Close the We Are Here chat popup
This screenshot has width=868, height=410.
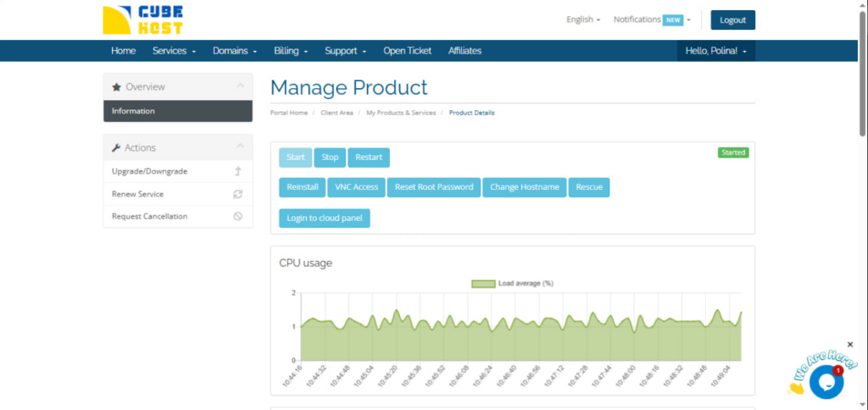(x=850, y=345)
